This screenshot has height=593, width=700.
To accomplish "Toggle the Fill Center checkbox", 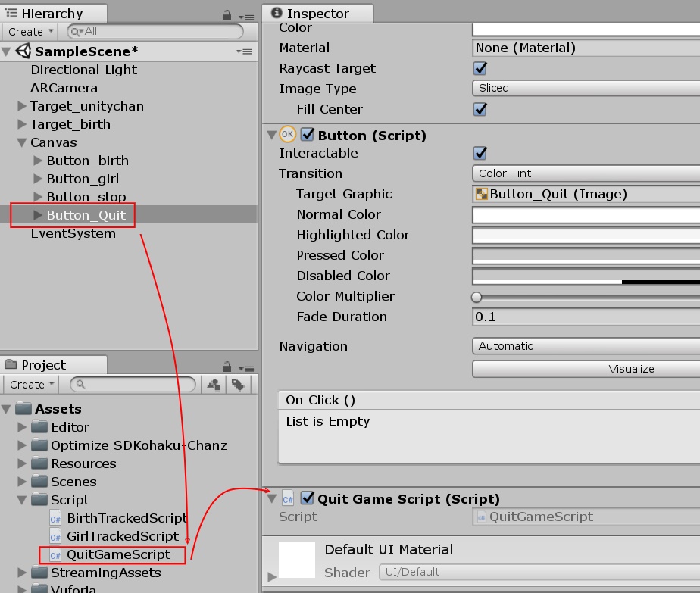I will pos(480,109).
